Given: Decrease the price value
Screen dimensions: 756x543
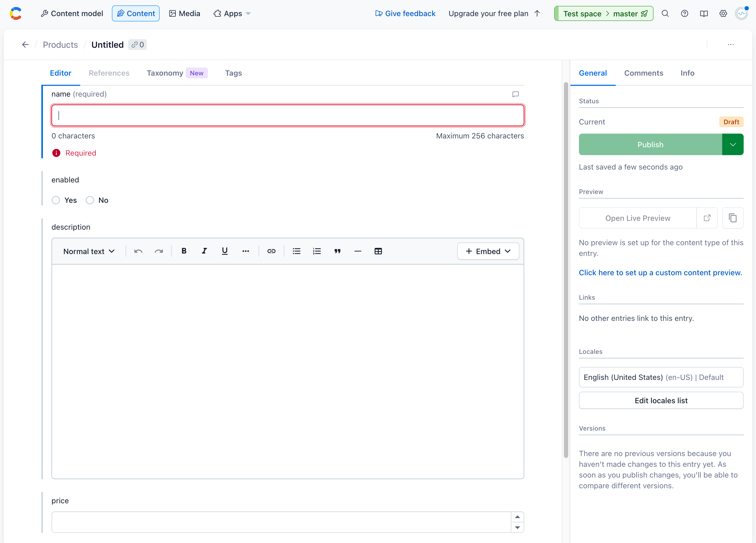Looking at the screenshot, I should click(x=517, y=527).
